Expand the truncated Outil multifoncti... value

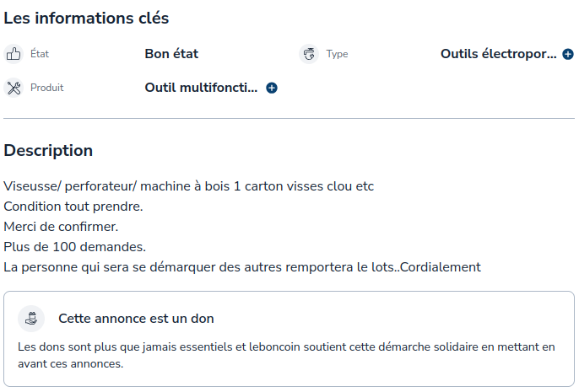pos(272,88)
